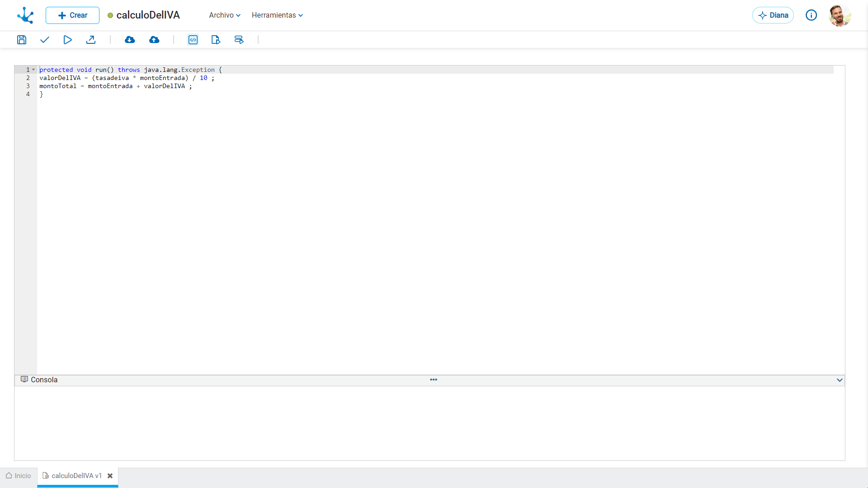Screen dimensions: 868x488
Task: Click the document play icon
Action: pos(216,40)
